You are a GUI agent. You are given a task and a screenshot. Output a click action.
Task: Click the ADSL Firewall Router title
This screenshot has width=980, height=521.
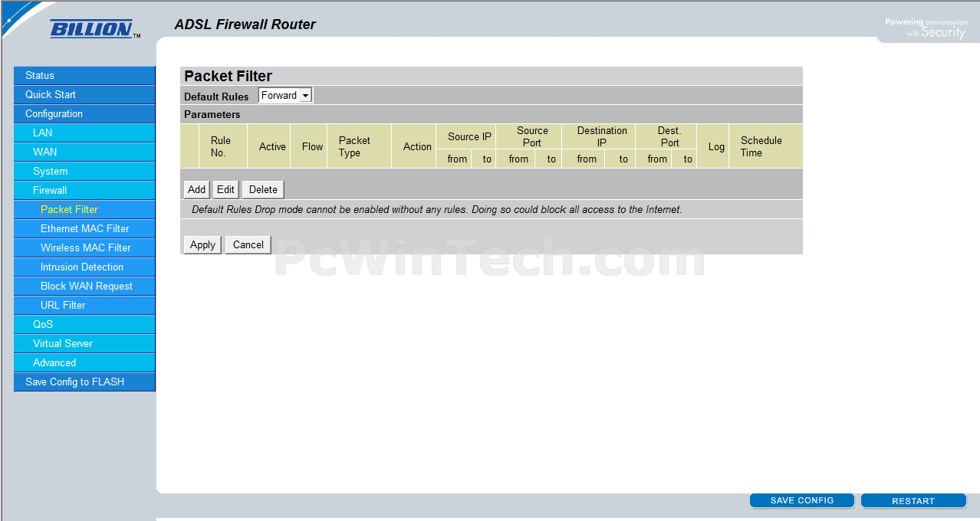(245, 25)
